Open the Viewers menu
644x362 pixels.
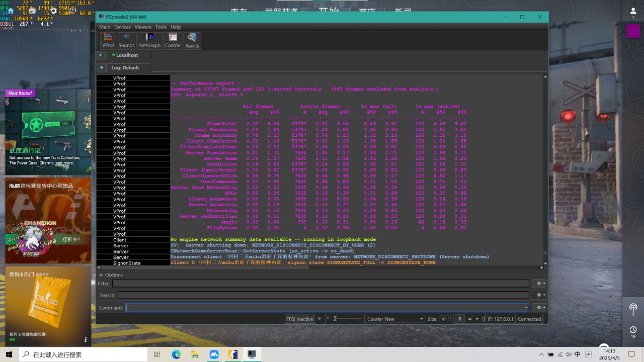tap(142, 27)
